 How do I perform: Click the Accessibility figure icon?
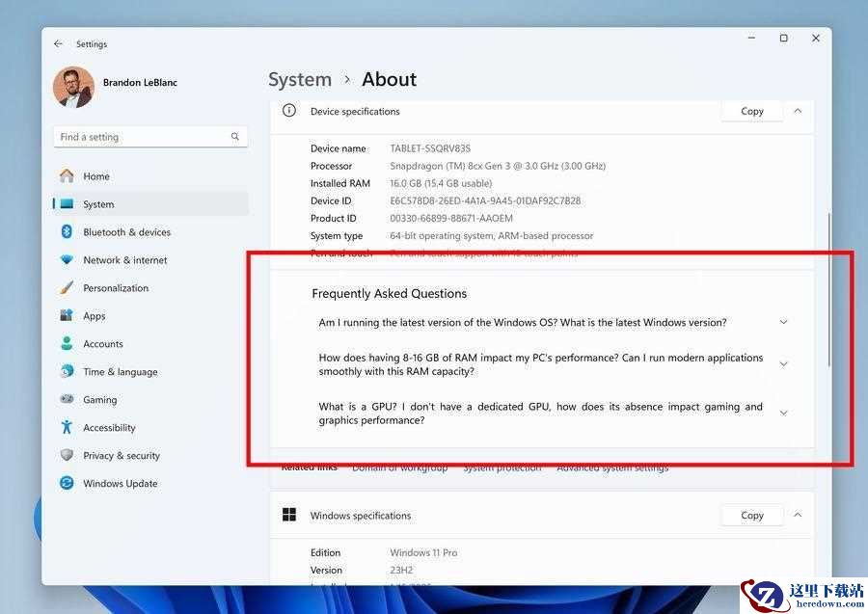click(x=67, y=427)
